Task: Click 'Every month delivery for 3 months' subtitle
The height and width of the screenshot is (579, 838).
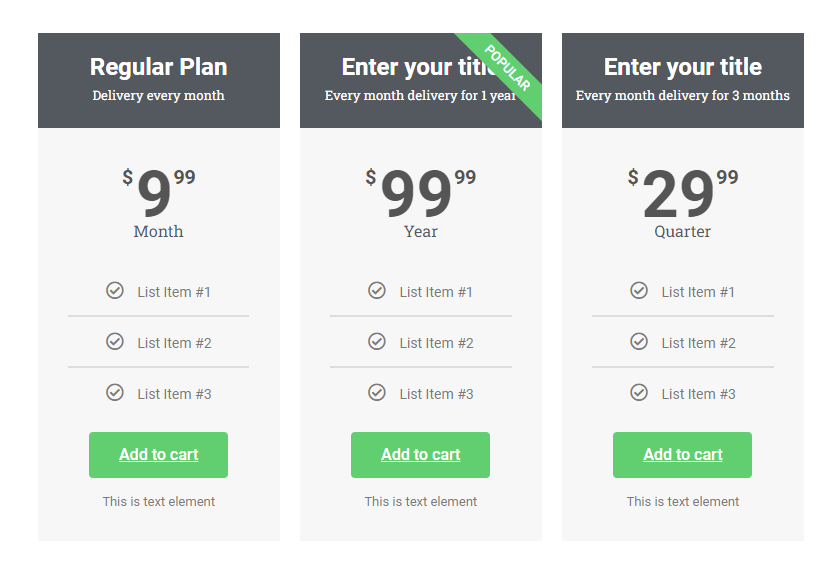Action: [x=682, y=95]
